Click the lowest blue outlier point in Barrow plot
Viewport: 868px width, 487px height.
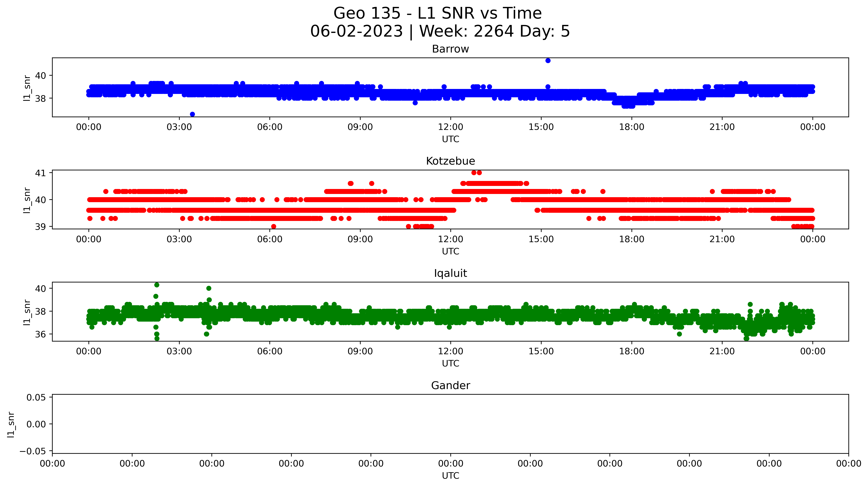(192, 114)
